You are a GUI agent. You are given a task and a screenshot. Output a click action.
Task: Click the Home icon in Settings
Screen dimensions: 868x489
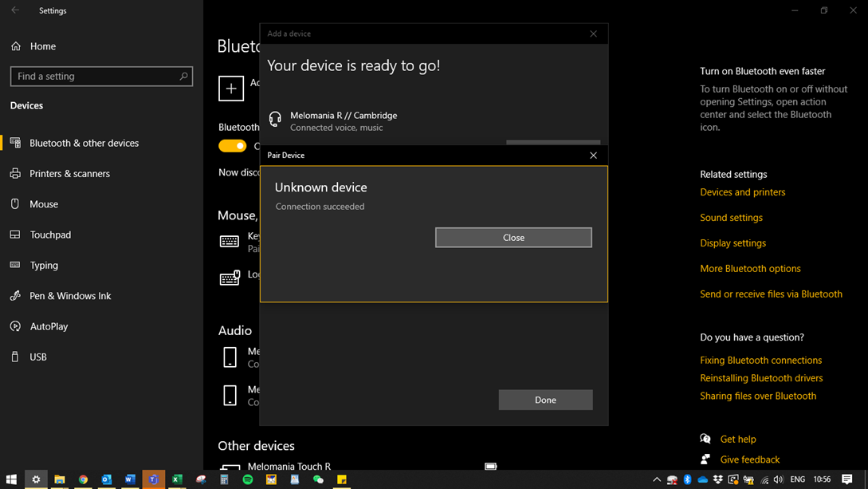coord(16,46)
